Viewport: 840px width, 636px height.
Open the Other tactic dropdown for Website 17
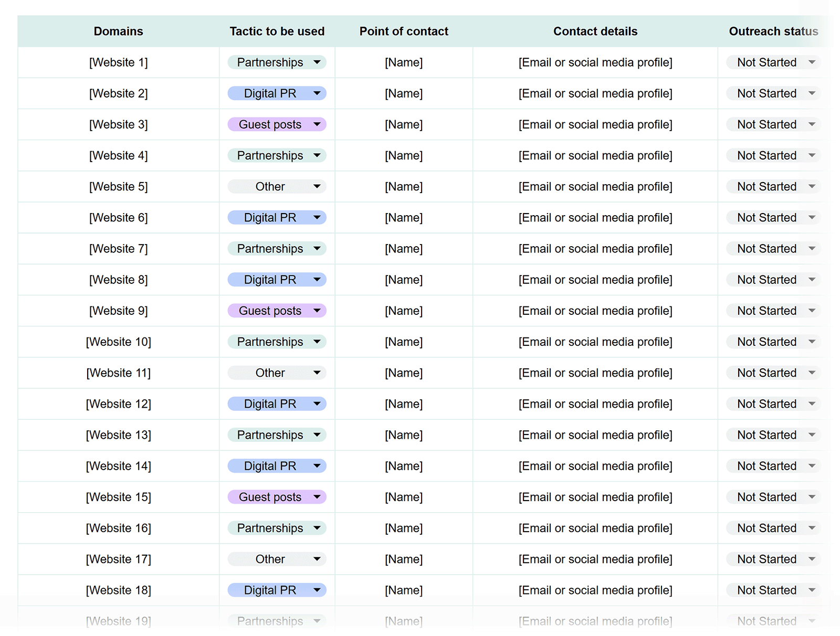click(x=277, y=559)
